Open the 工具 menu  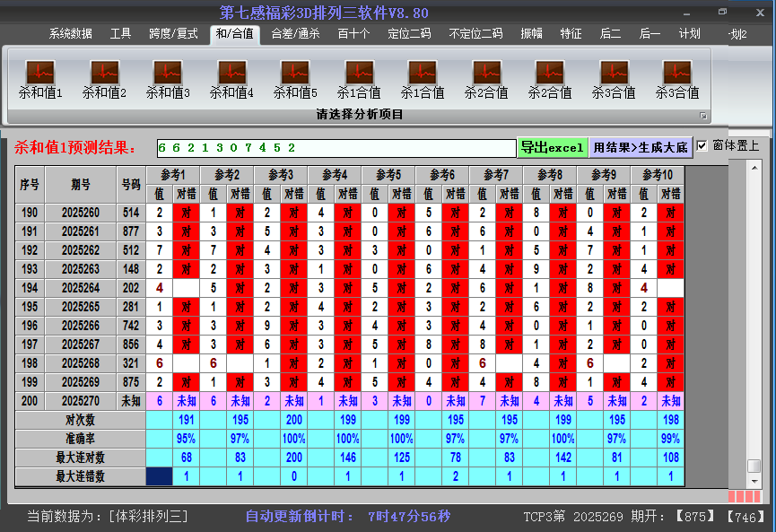pyautogui.click(x=120, y=33)
